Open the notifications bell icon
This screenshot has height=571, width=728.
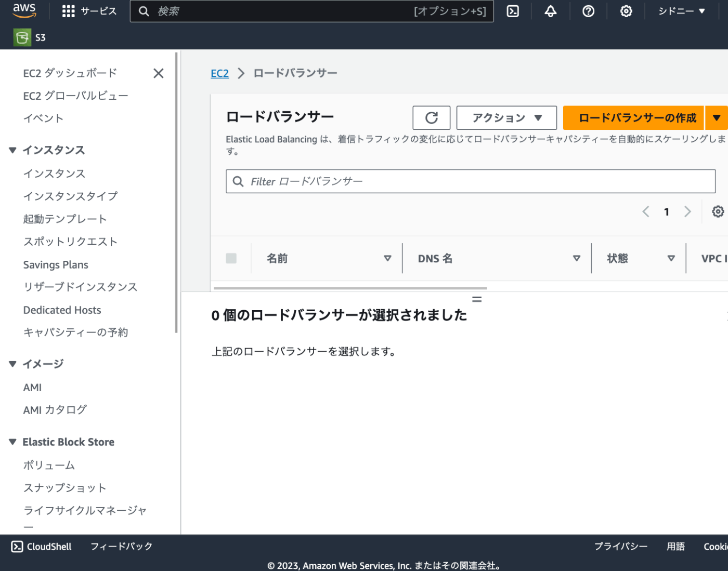tap(551, 11)
